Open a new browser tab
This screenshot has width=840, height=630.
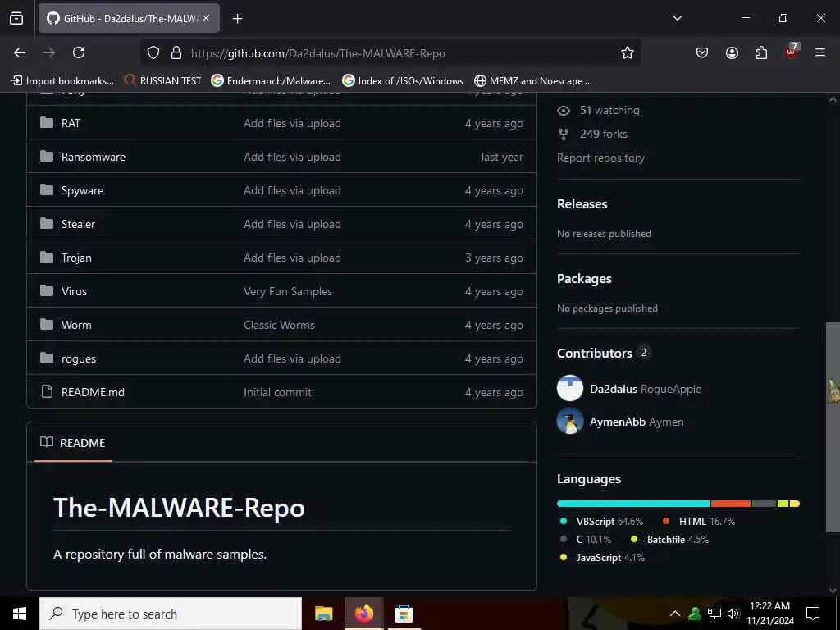pos(237,19)
